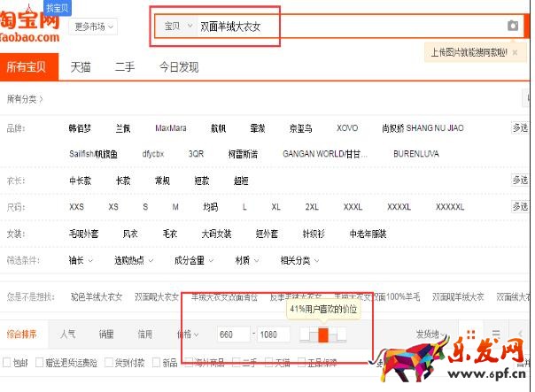Switch to list view icon
Screen dimensions: 535x392
pos(496,334)
